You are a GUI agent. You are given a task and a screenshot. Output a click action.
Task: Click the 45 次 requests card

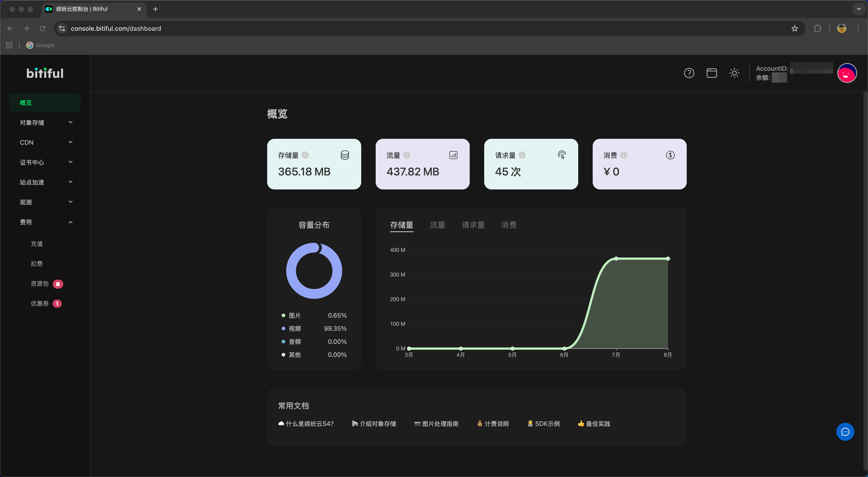(531, 164)
